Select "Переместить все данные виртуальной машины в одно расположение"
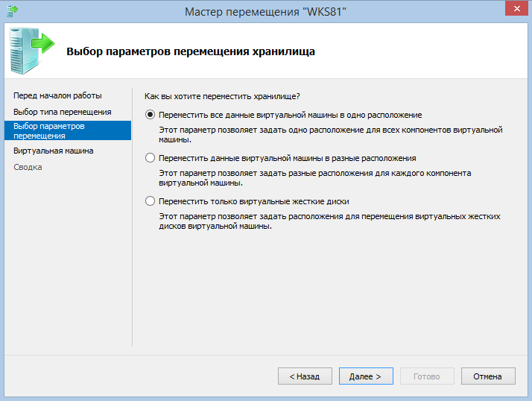This screenshot has width=532, height=401. (x=151, y=115)
